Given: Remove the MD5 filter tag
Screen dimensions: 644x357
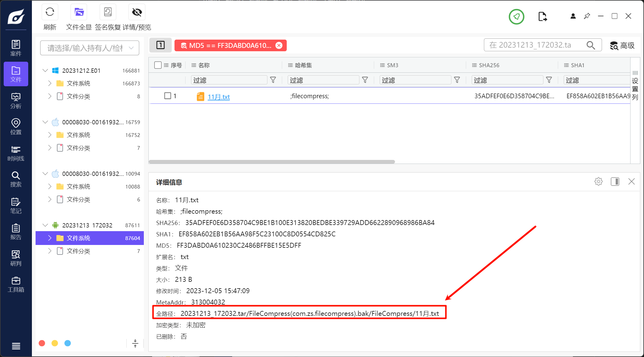Looking at the screenshot, I should [279, 45].
